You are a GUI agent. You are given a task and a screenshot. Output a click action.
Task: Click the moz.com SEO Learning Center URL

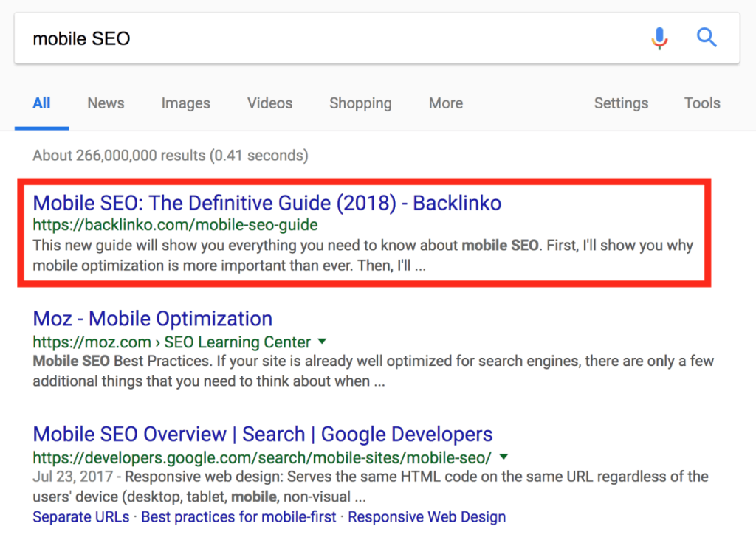(x=171, y=342)
